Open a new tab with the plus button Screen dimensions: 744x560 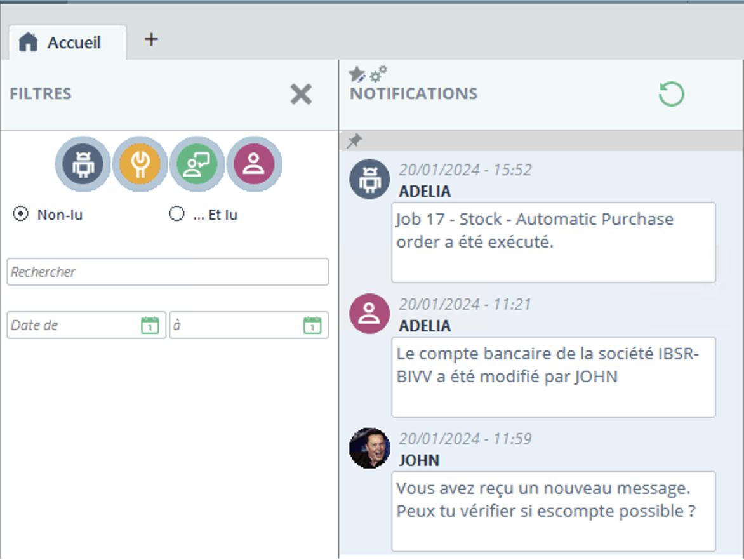[151, 39]
